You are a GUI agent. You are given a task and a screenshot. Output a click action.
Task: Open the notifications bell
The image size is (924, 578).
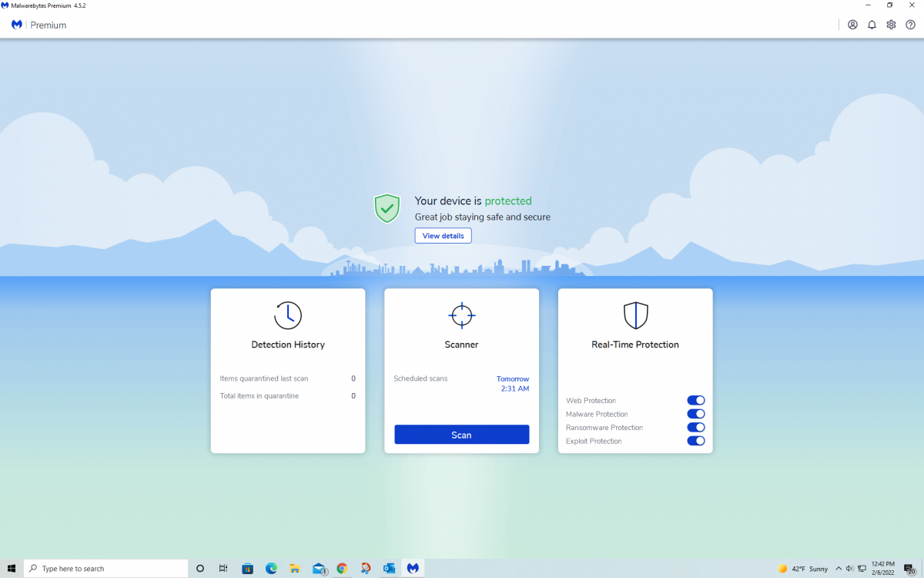tap(872, 25)
